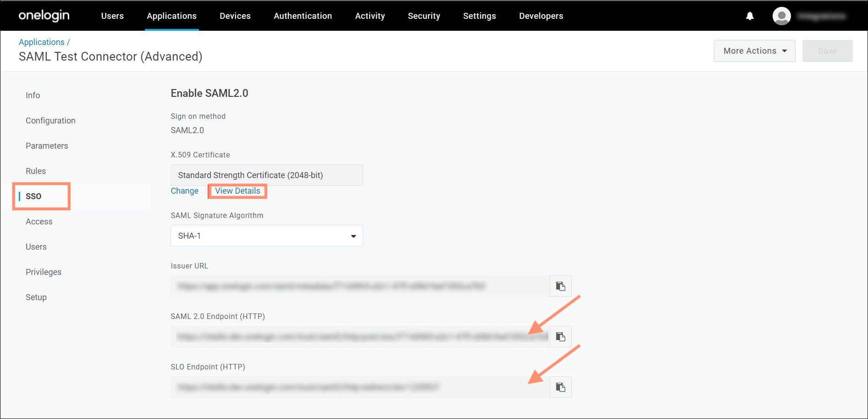The height and width of the screenshot is (419, 868).
Task: Switch to the Configuration tab
Action: (50, 121)
